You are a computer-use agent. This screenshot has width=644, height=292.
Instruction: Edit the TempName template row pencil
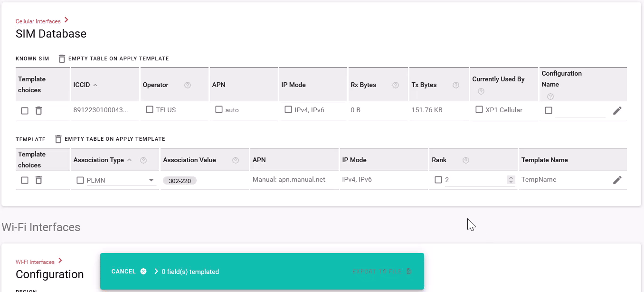pyautogui.click(x=617, y=180)
